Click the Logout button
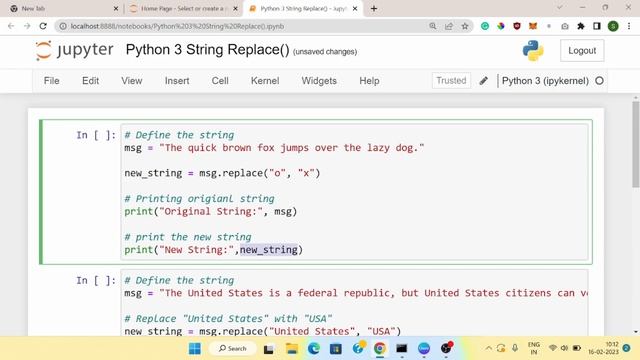Screen dimensions: 640x360 point(582,51)
